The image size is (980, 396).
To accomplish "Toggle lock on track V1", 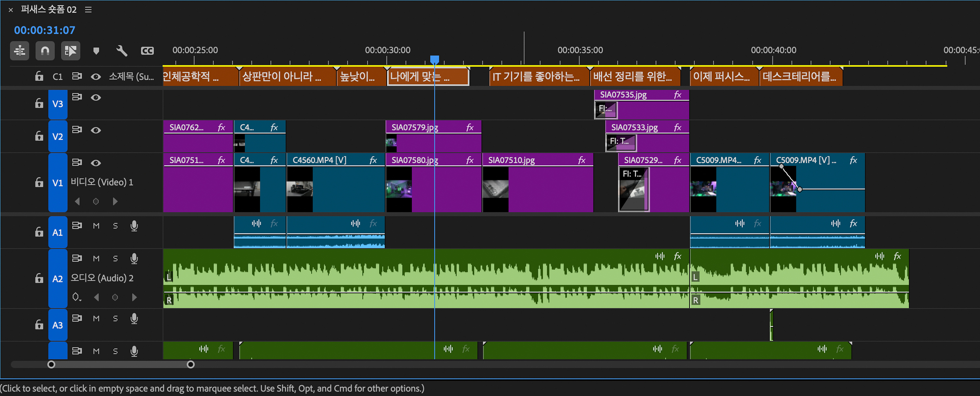I will pyautogui.click(x=39, y=183).
